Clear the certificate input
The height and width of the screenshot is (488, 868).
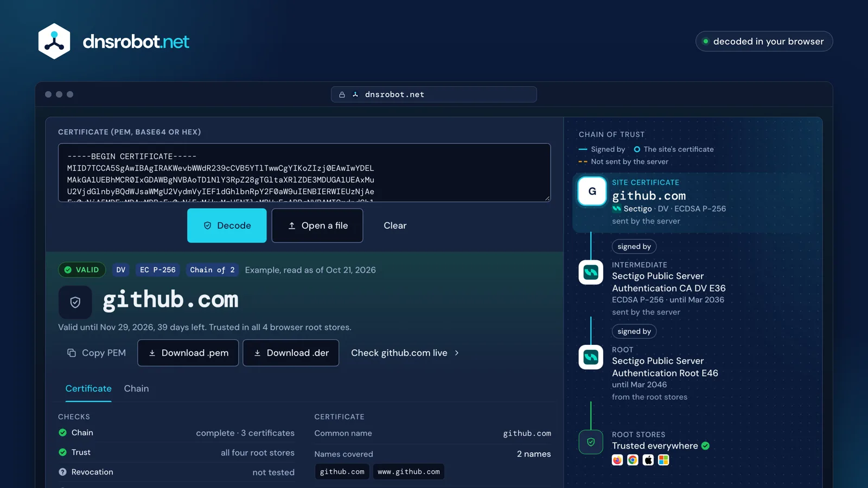point(395,226)
